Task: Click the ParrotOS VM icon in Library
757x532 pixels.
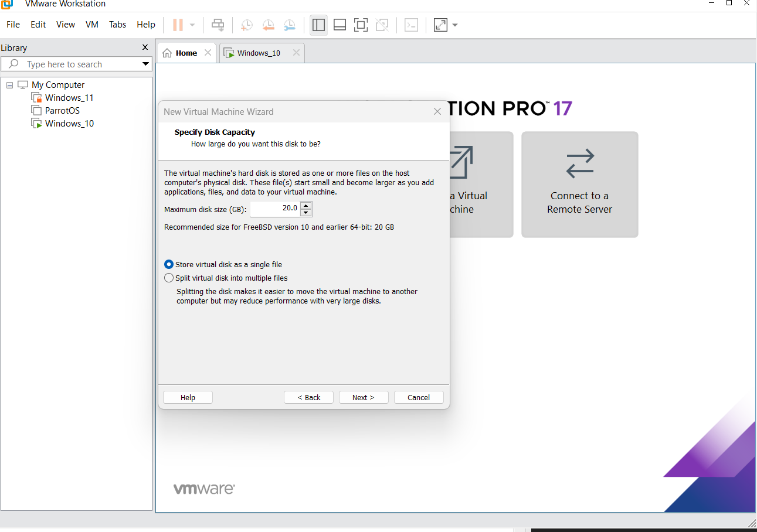Action: tap(36, 110)
